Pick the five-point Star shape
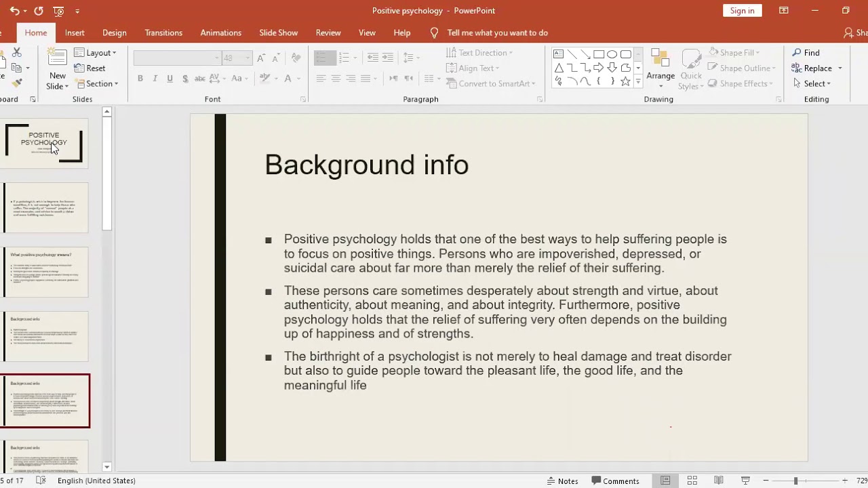Image resolution: width=868 pixels, height=488 pixels. click(x=625, y=81)
